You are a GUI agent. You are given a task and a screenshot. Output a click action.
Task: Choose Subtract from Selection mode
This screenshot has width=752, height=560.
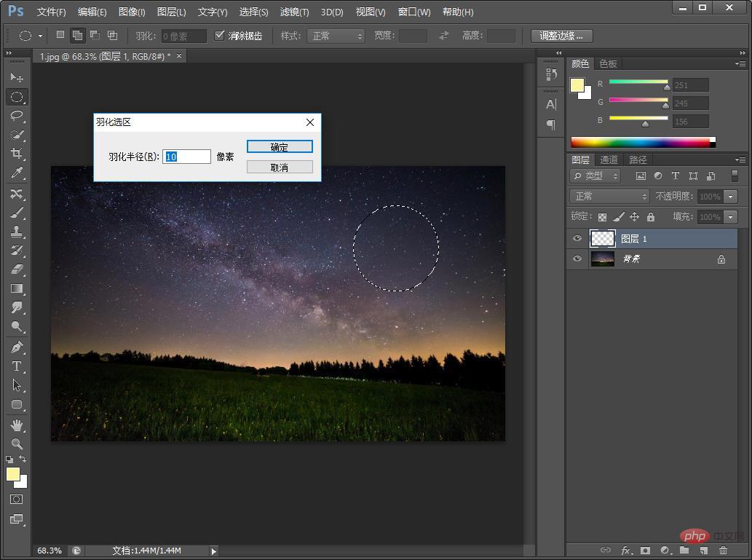[95, 34]
